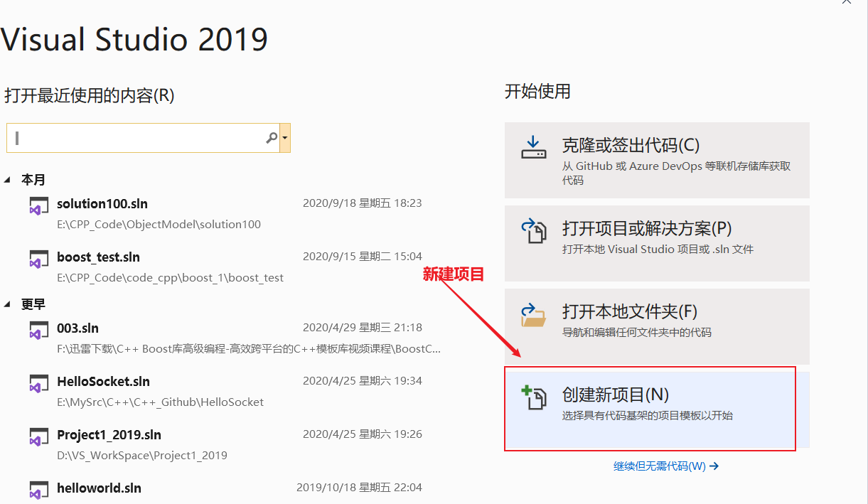Open recent solution boost_test.sln
This screenshot has width=868, height=504.
pos(98,257)
